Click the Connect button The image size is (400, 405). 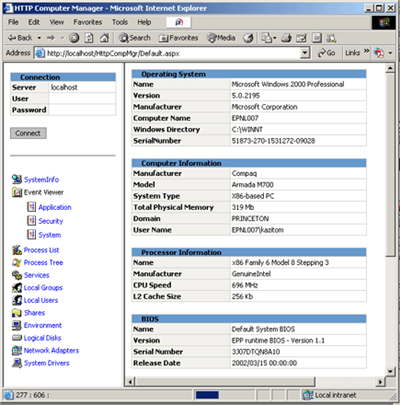(28, 133)
